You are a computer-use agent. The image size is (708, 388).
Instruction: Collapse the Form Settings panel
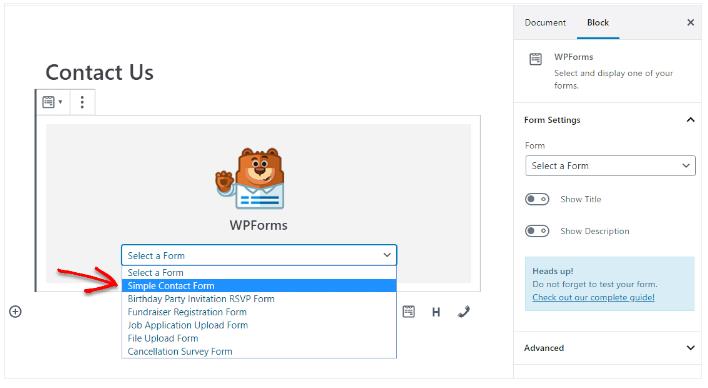pos(690,120)
